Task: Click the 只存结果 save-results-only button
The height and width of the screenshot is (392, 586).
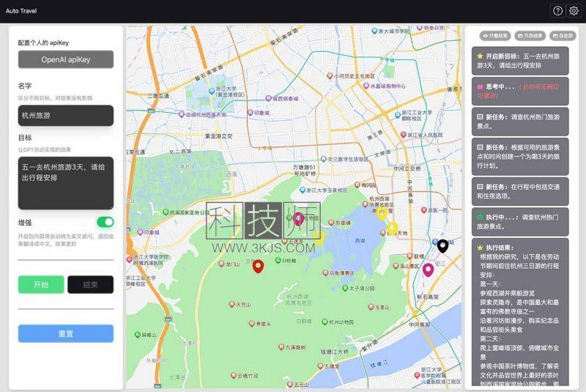Action: pyautogui.click(x=530, y=35)
